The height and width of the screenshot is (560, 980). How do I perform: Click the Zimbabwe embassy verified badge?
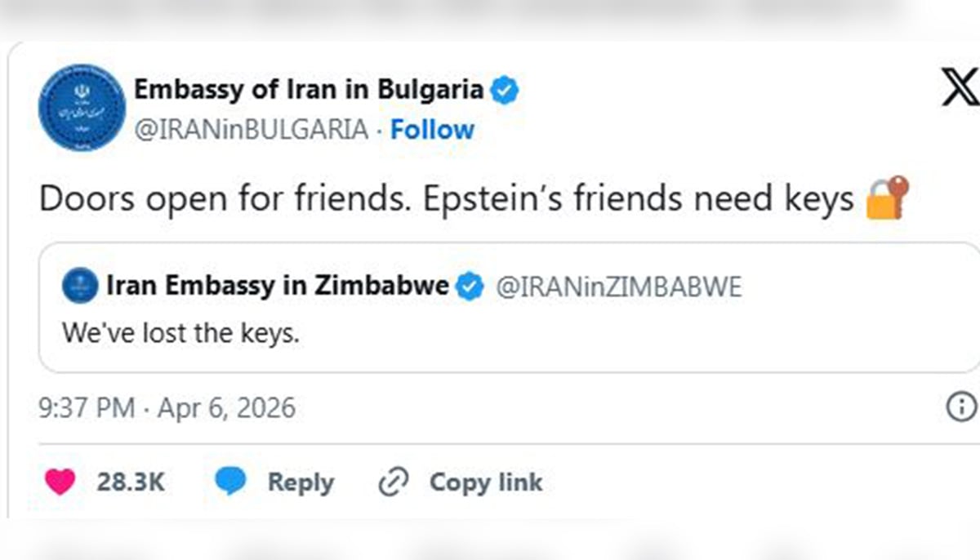[x=470, y=287]
